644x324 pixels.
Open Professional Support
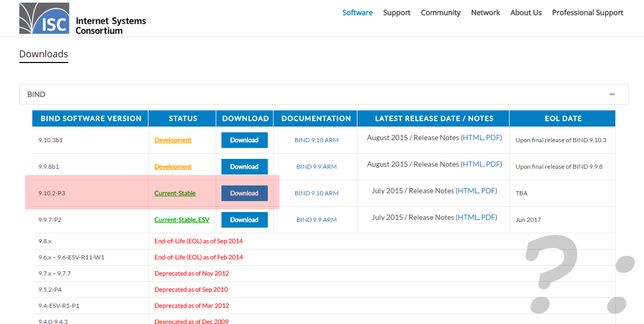pos(587,13)
